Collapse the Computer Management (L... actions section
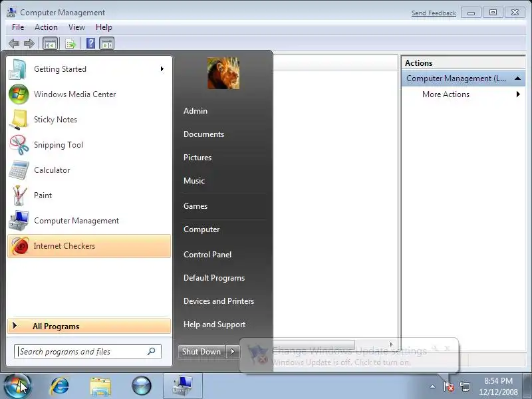The image size is (532, 399). tap(517, 78)
